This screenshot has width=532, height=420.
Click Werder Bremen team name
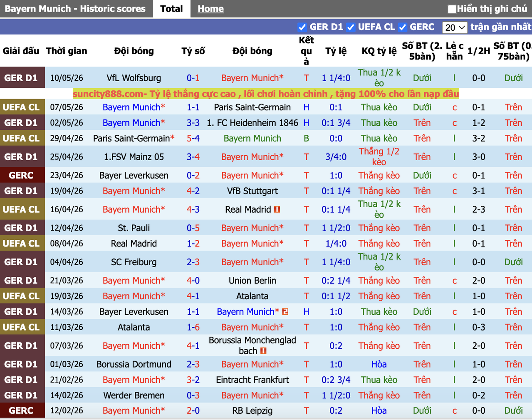coord(134,395)
